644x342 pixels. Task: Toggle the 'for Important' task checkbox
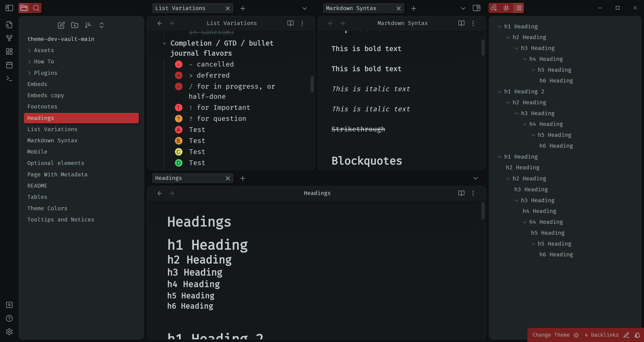coord(178,107)
